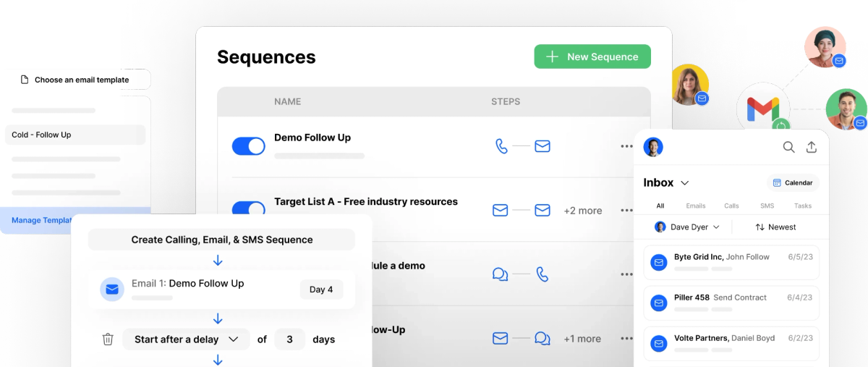The height and width of the screenshot is (367, 868).
Task: Click email icon on Byte Grid Inc message
Action: click(x=658, y=262)
